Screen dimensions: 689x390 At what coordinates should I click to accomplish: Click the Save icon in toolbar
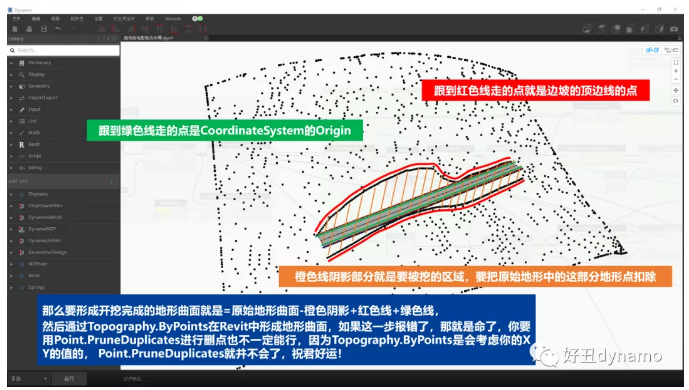44,29
